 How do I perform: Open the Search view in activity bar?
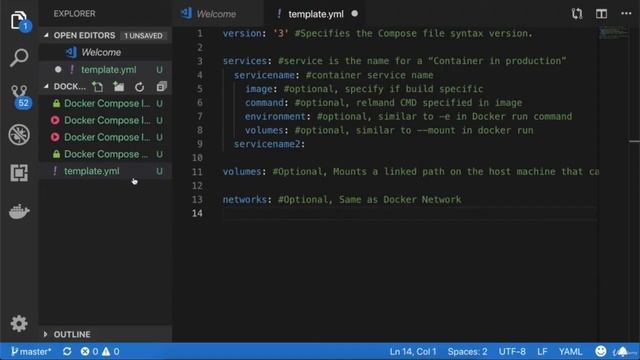coord(19,58)
